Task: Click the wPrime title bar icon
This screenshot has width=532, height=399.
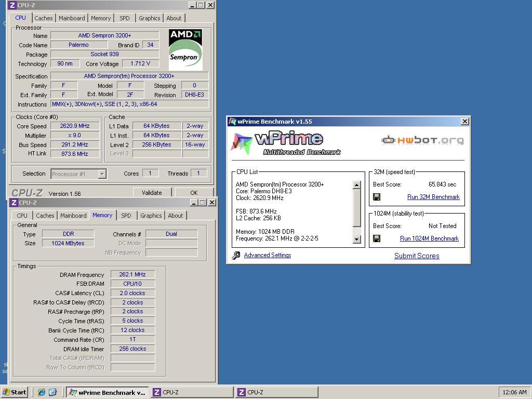Action: [x=232, y=121]
